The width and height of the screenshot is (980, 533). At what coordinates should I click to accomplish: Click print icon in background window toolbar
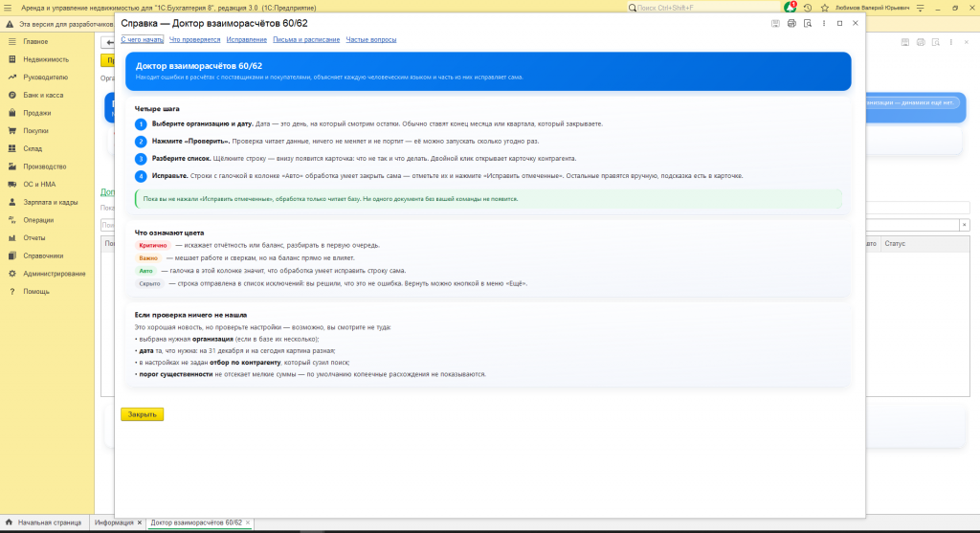(x=921, y=42)
